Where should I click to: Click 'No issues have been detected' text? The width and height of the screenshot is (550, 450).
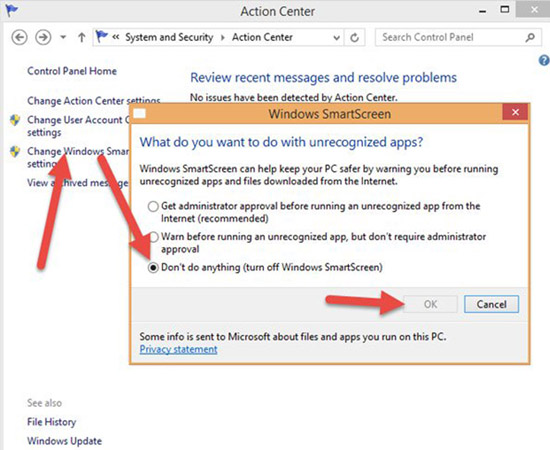pos(294,97)
